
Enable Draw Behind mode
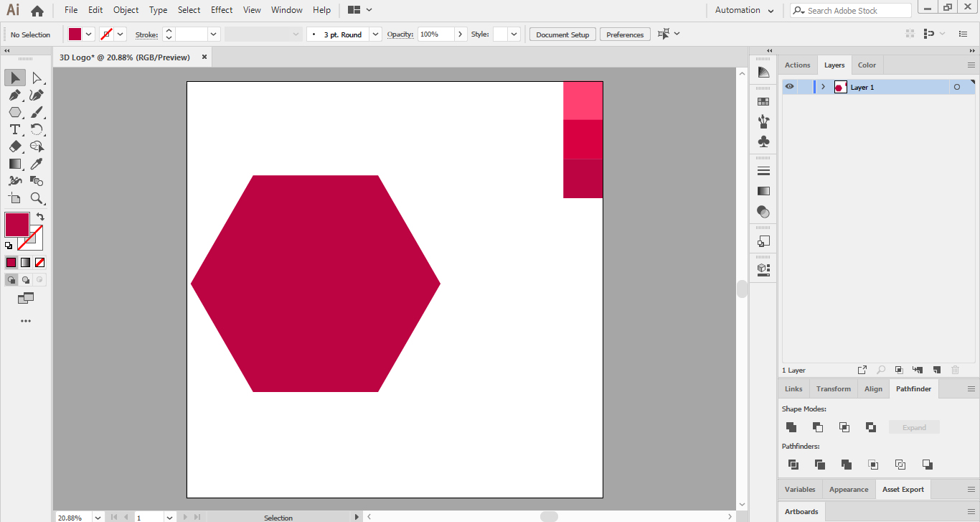click(x=26, y=280)
